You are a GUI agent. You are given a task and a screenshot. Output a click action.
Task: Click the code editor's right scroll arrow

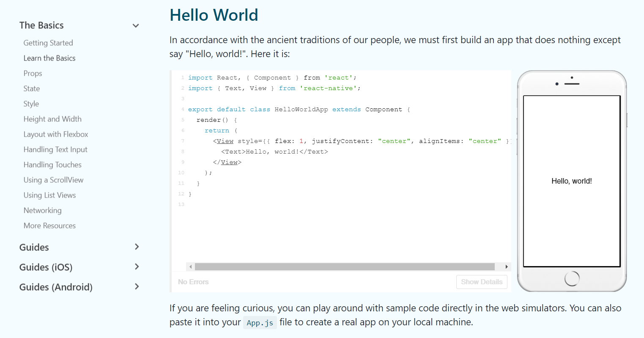pyautogui.click(x=507, y=267)
